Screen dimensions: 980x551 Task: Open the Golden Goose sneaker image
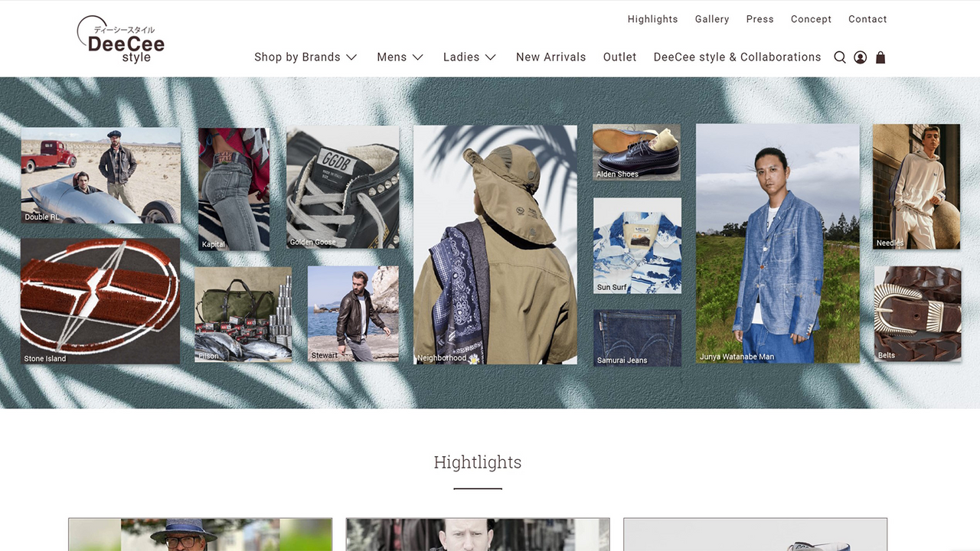coord(343,187)
